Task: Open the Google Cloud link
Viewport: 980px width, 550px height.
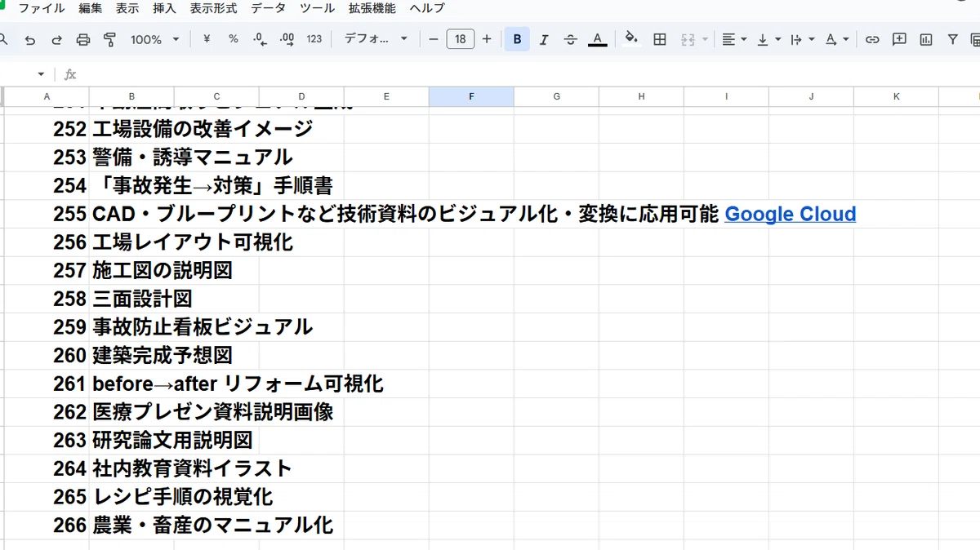Action: point(791,214)
